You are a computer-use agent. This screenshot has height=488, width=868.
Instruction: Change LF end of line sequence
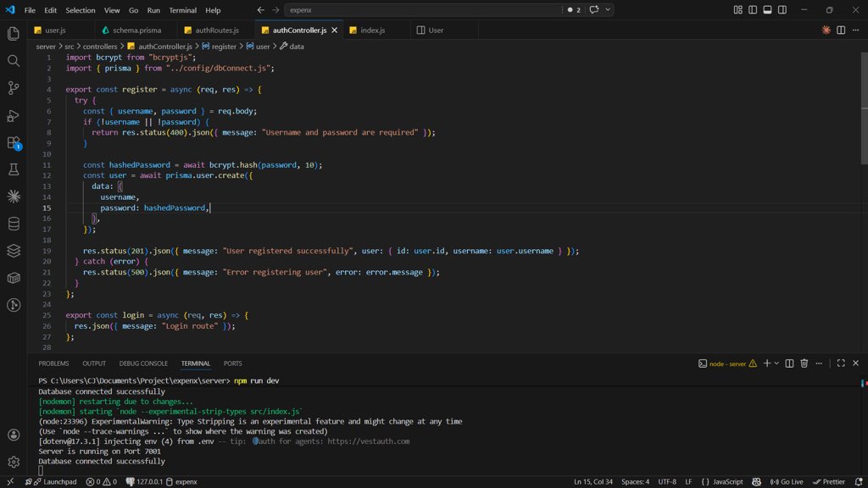tap(688, 482)
